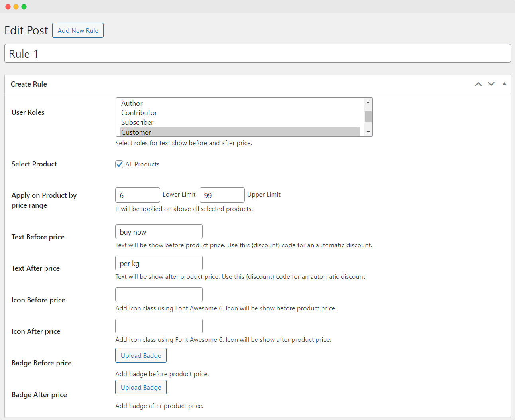Select Contributor in User Roles list
515x420 pixels.
pos(139,113)
